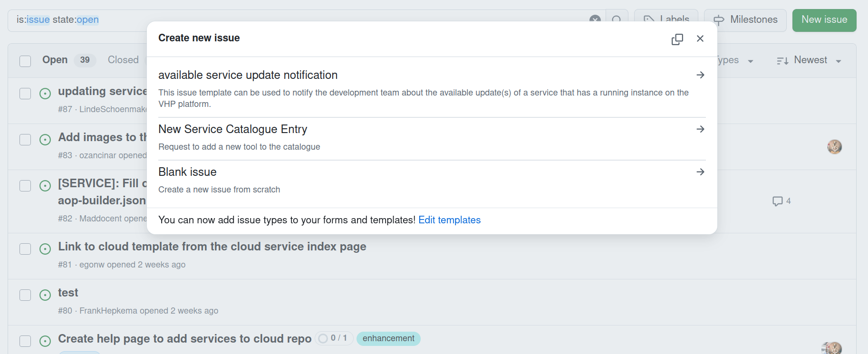
Task: Click author egonw on issue #81
Action: tap(91, 265)
